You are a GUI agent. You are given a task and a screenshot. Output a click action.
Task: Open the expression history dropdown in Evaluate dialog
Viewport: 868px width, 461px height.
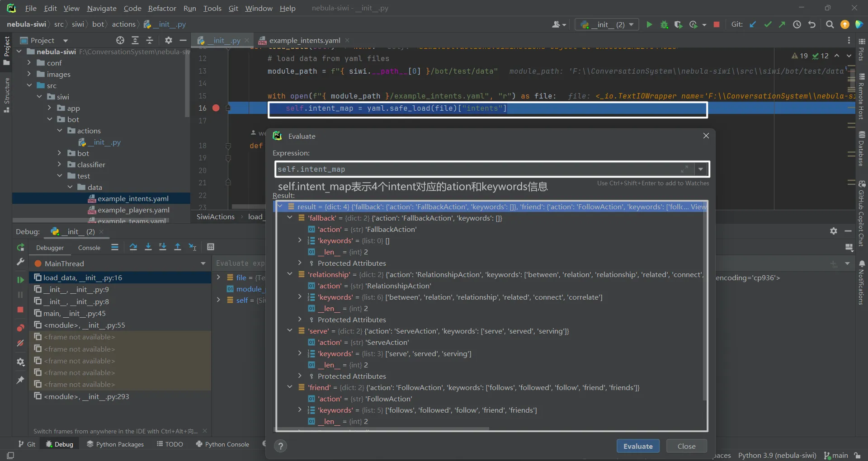click(x=701, y=169)
